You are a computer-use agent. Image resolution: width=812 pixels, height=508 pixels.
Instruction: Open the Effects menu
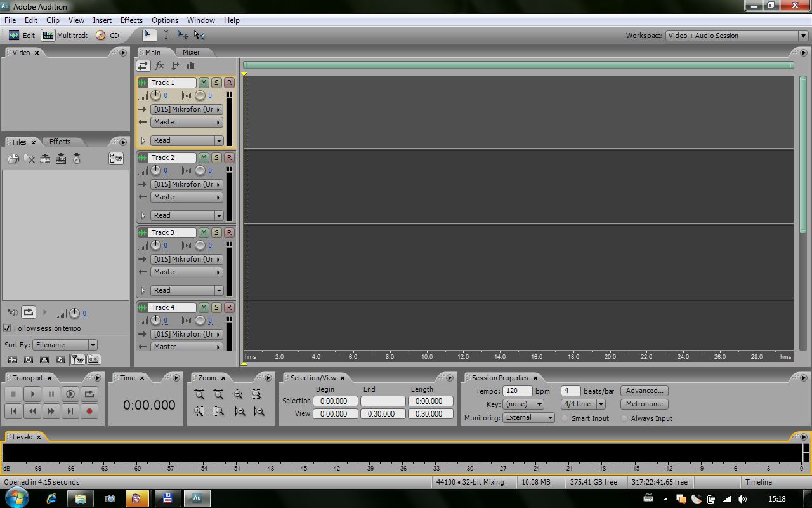131,20
